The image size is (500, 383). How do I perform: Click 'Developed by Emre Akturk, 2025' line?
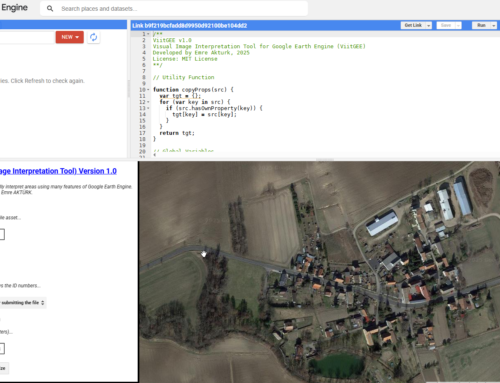click(201, 53)
